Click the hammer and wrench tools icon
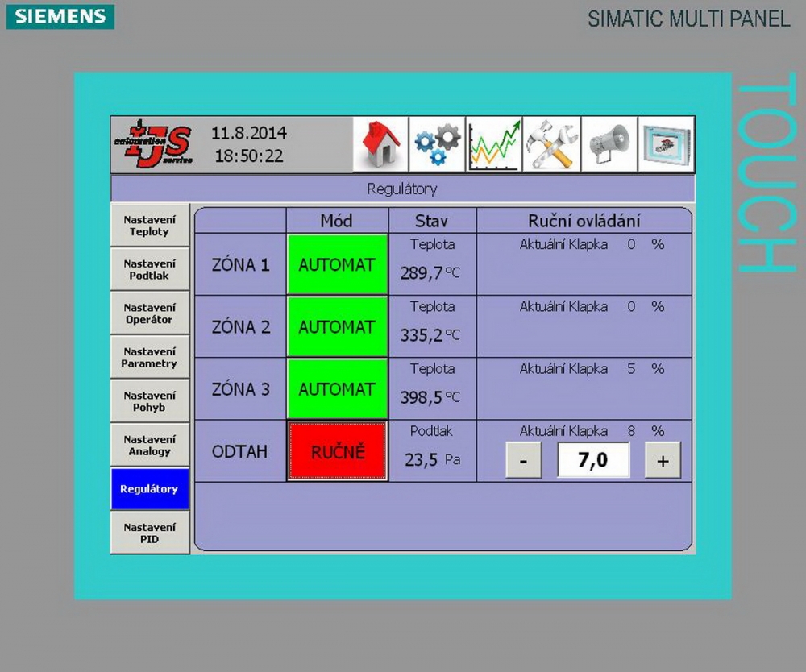The height and width of the screenshot is (672, 806). tap(551, 144)
